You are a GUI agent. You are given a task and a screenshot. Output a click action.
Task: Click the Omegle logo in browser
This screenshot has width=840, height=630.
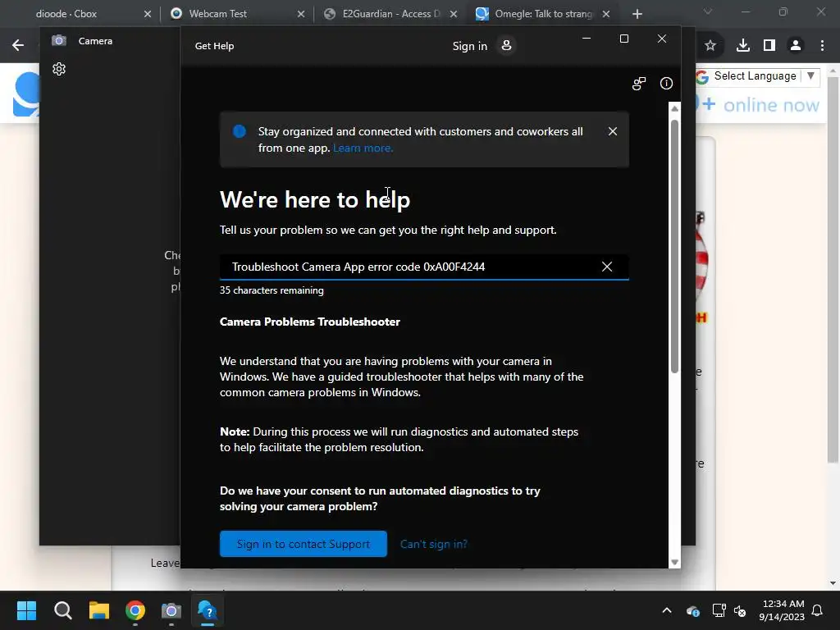tap(26, 94)
